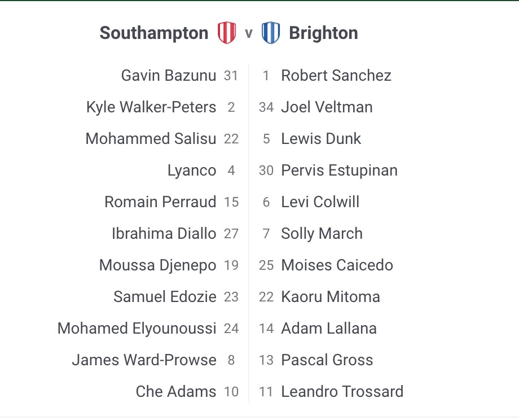
Task: Click on Lyanco in the lineup
Action: coord(192,170)
